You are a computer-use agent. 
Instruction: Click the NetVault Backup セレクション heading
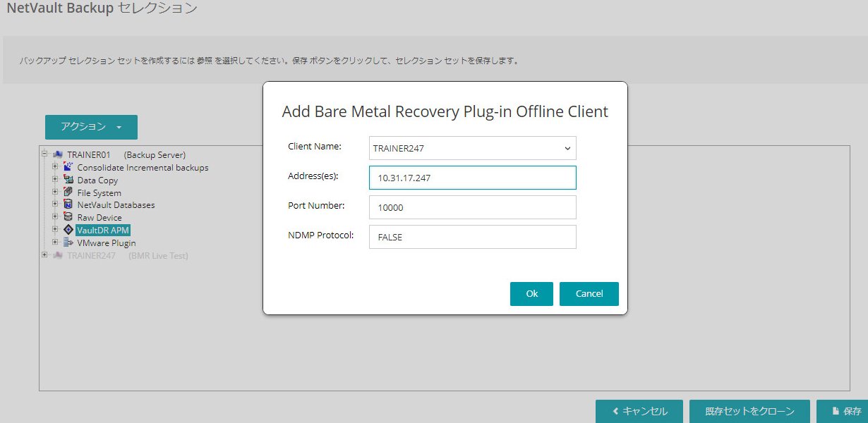(x=102, y=8)
